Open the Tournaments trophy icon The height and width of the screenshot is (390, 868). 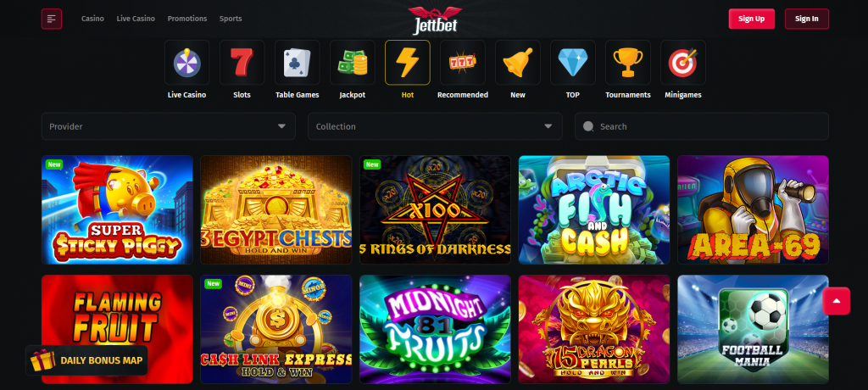point(628,63)
